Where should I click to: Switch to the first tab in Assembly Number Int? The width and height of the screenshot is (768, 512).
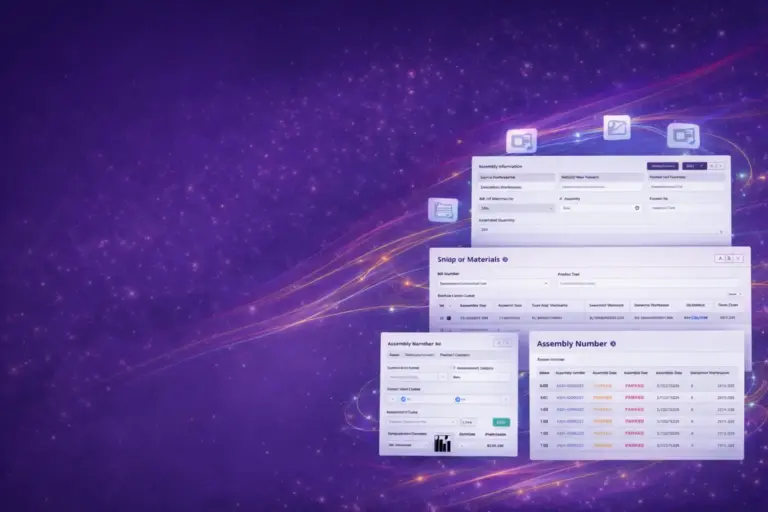coord(394,354)
